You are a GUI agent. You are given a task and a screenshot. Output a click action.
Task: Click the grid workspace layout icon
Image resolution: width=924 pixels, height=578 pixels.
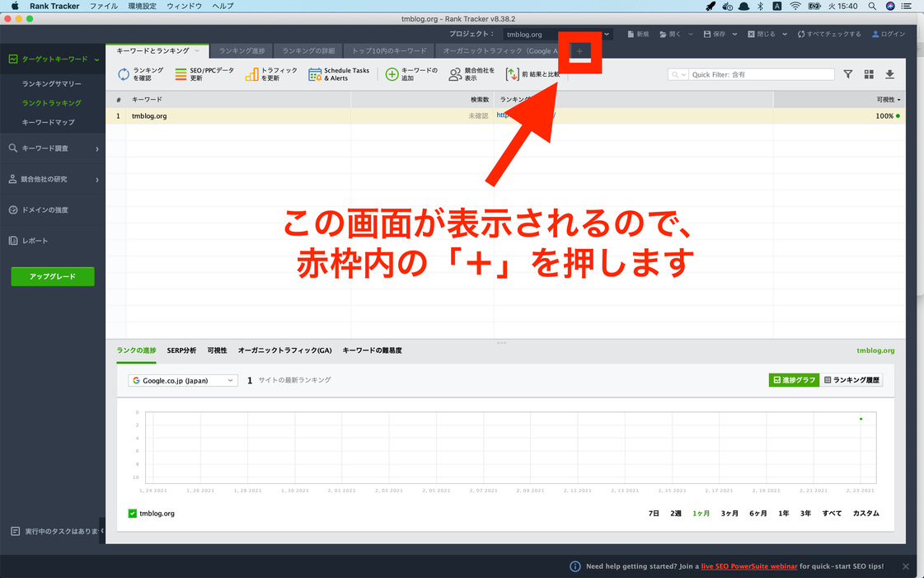tap(869, 74)
